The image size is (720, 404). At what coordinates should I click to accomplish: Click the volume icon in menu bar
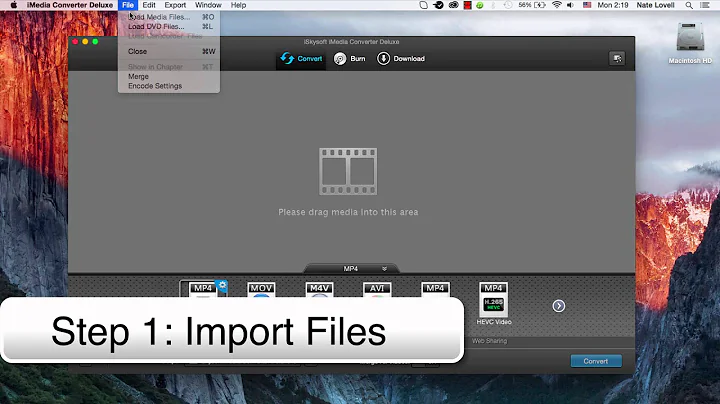570,5
